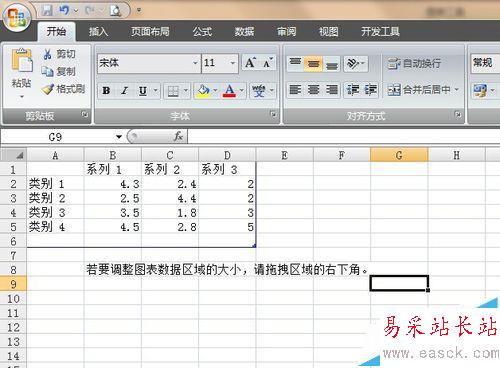The height and width of the screenshot is (368, 500).
Task: Customize quick access toolbar dropdown
Action: 139,10
